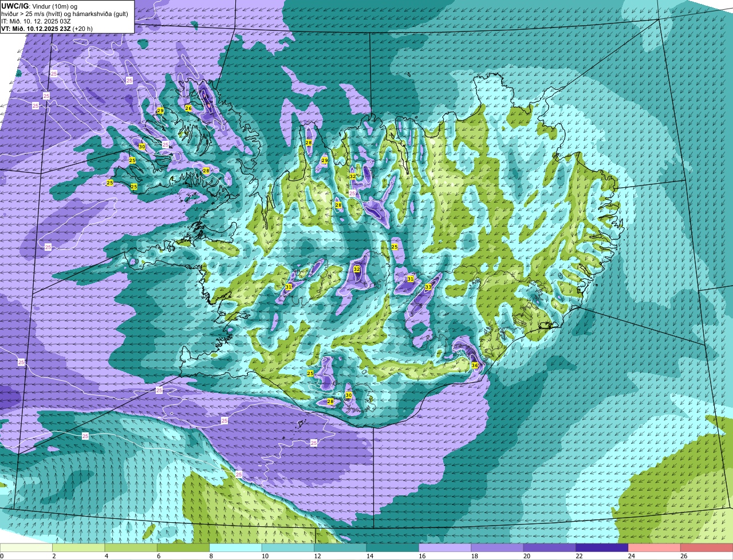Select the legend swatch between 8 and 10

235,547
